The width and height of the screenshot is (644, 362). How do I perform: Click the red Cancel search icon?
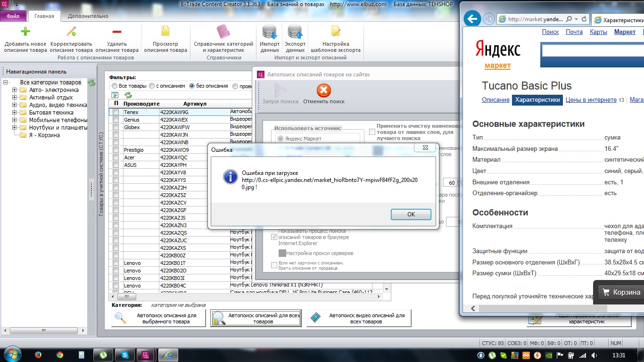(324, 90)
